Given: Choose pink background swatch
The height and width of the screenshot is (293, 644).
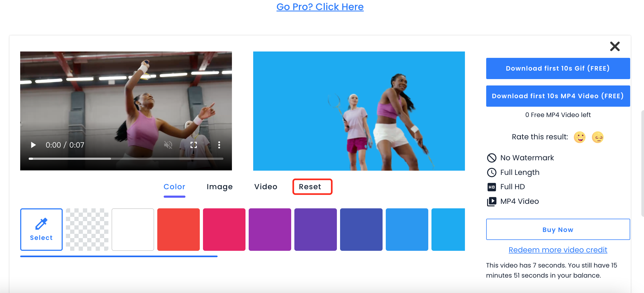Looking at the screenshot, I should click(x=224, y=230).
